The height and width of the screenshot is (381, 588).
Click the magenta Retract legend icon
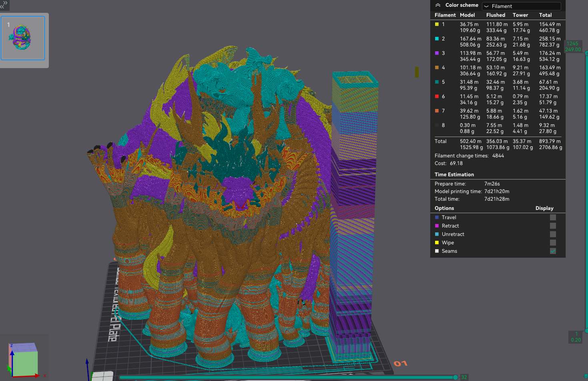tap(437, 226)
